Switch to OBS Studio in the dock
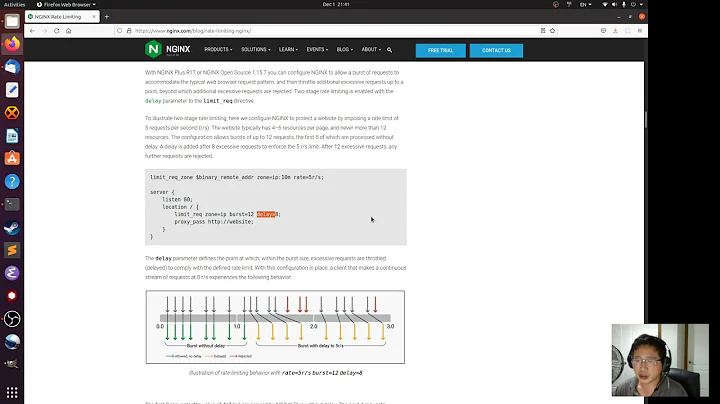Viewport: 720px width, 404px height. point(12,319)
